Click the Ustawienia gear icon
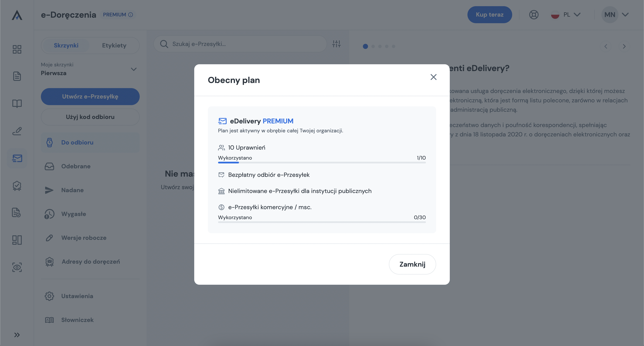 click(x=49, y=296)
